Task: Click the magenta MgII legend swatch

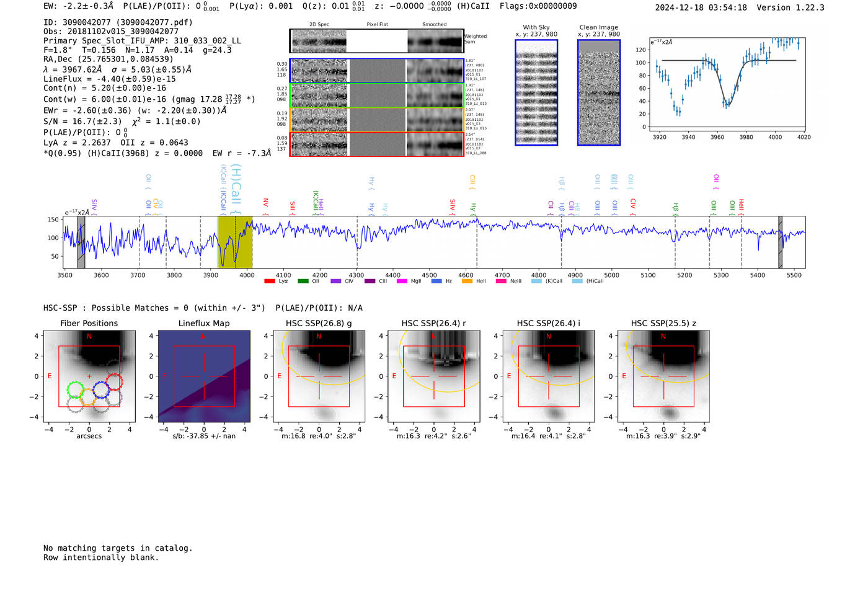Action: (402, 282)
